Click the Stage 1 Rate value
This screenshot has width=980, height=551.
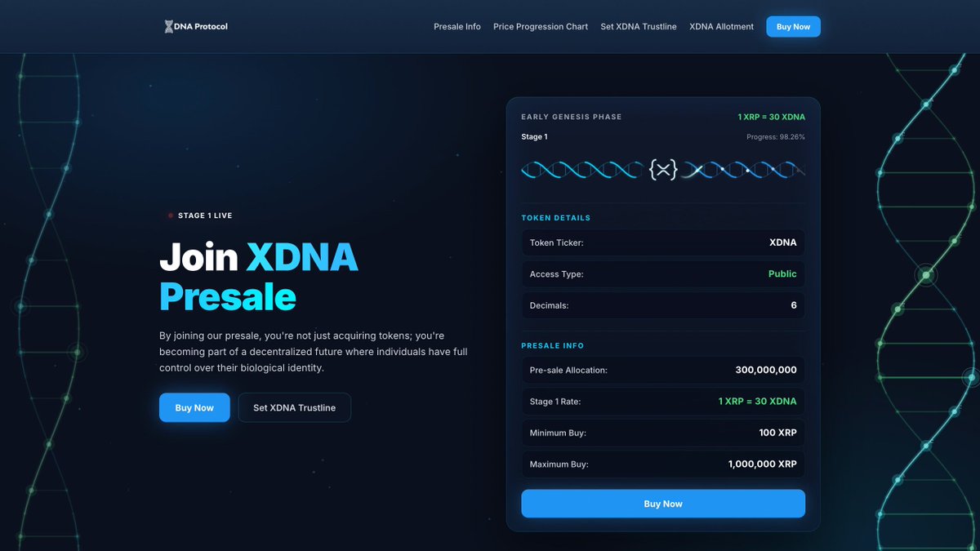tap(757, 402)
